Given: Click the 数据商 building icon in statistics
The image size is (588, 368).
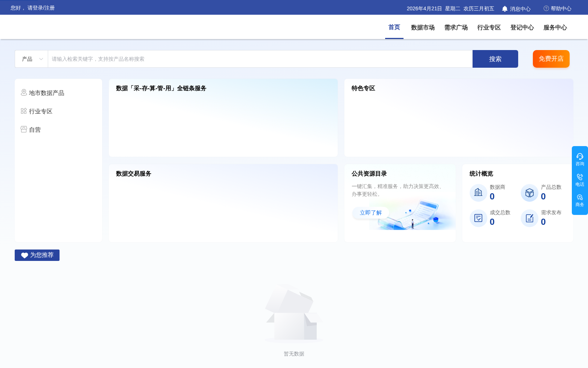Looking at the screenshot, I should point(478,192).
